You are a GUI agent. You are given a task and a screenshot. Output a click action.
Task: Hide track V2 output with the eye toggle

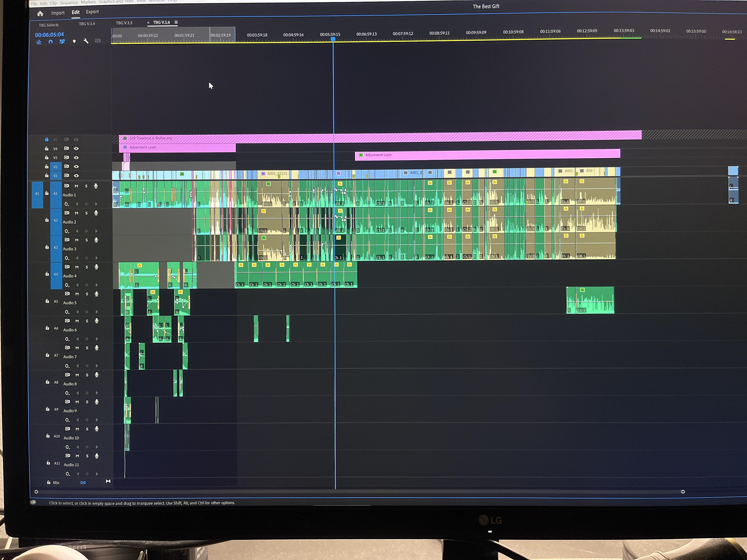click(x=76, y=166)
